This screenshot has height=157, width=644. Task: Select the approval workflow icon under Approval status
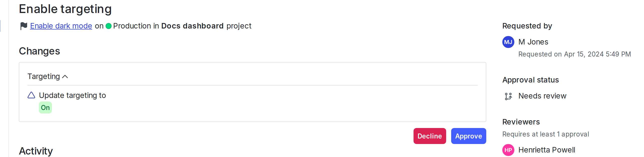(508, 96)
